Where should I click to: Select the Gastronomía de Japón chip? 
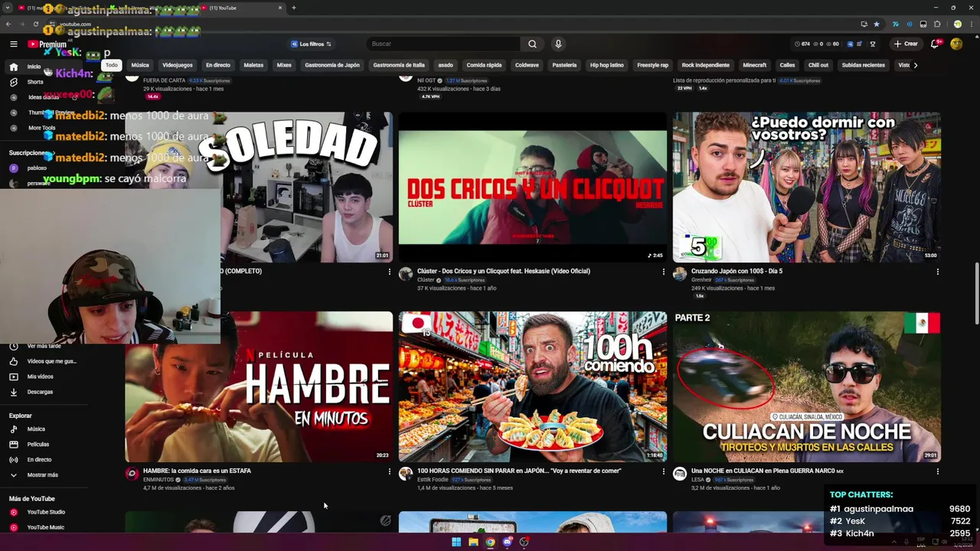[x=332, y=65]
